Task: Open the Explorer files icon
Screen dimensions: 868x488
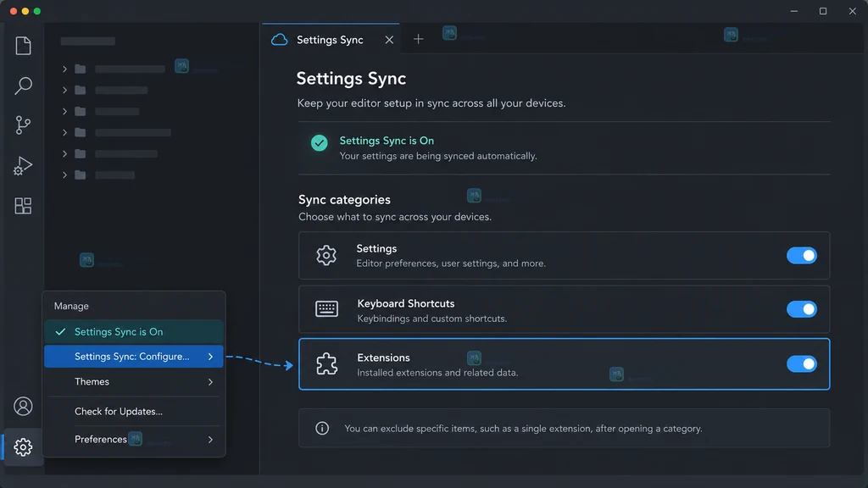Action: click(x=23, y=46)
